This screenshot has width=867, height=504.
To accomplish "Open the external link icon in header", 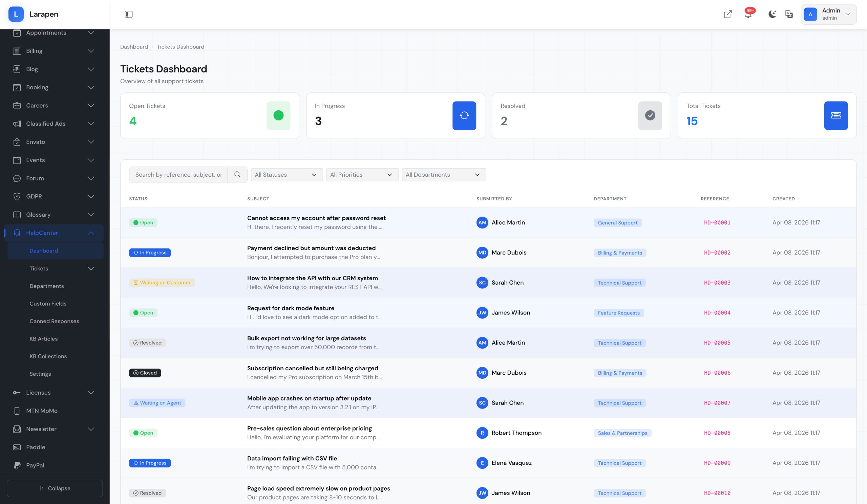I will click(x=727, y=14).
